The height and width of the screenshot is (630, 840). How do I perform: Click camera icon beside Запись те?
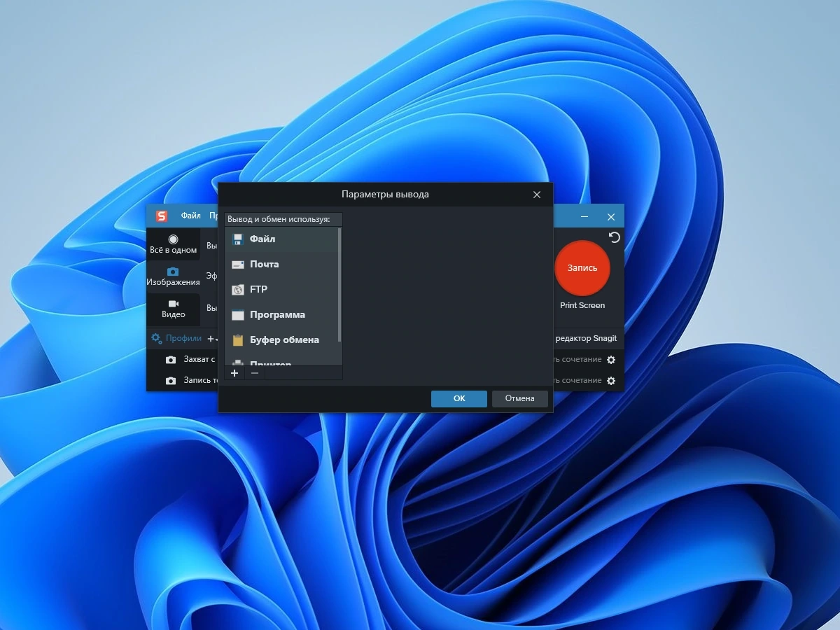[171, 380]
